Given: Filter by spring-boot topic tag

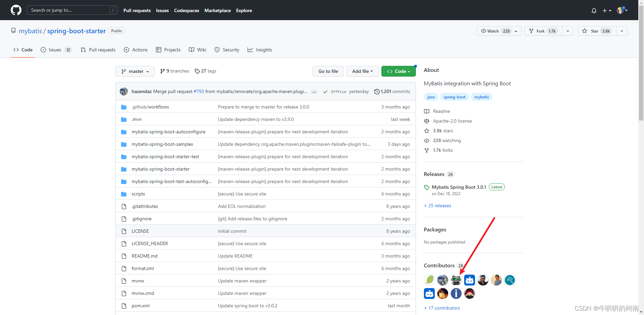Looking at the screenshot, I should pyautogui.click(x=454, y=97).
